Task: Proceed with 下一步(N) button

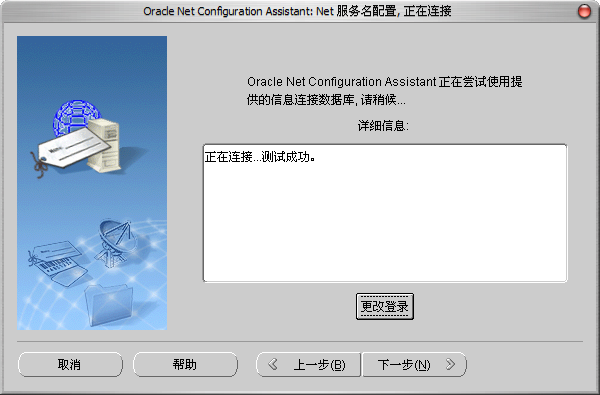Action: [414, 364]
